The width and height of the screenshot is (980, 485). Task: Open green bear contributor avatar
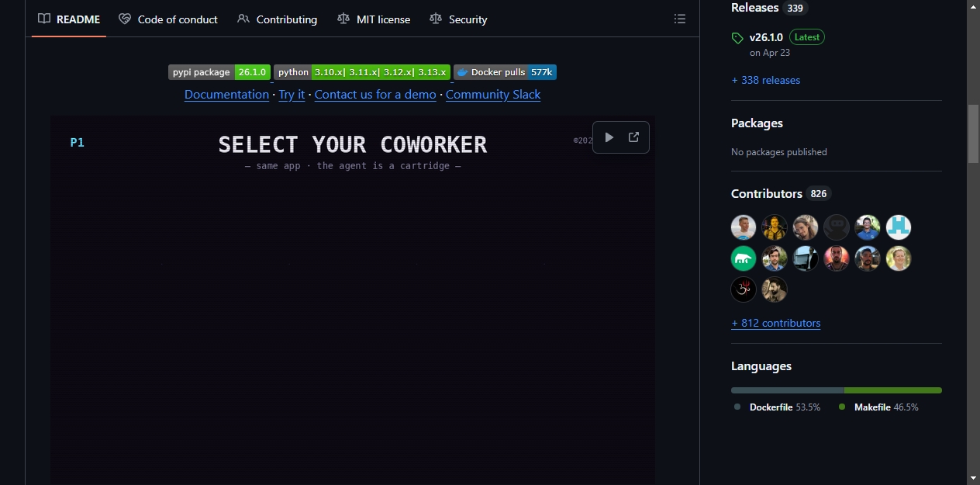coord(744,258)
